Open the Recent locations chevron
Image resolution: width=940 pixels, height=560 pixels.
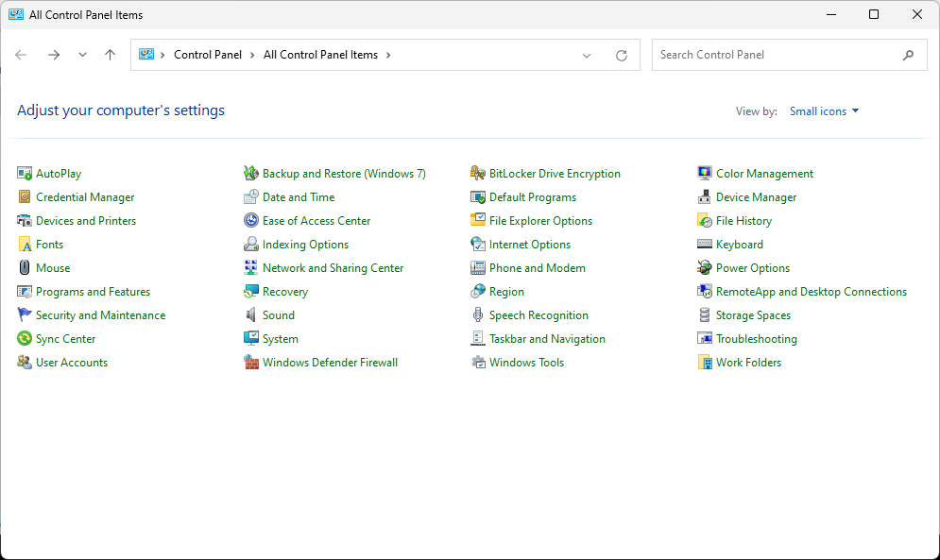pos(82,55)
